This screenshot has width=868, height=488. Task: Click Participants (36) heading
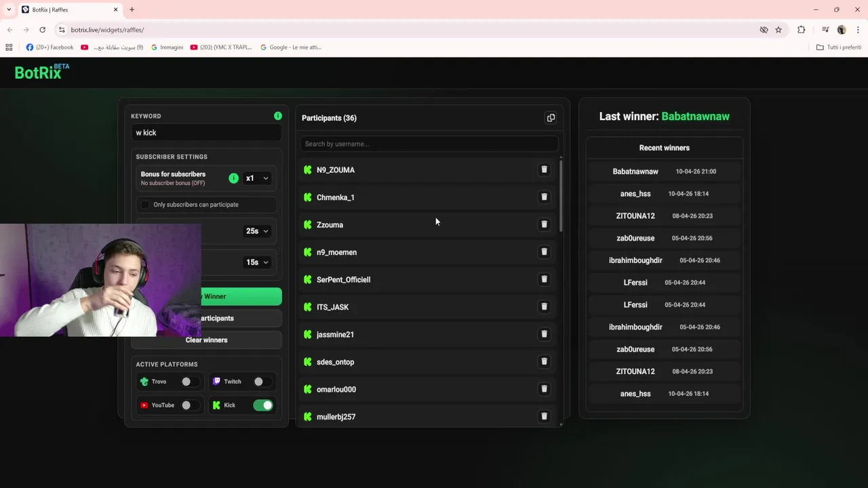tap(329, 118)
